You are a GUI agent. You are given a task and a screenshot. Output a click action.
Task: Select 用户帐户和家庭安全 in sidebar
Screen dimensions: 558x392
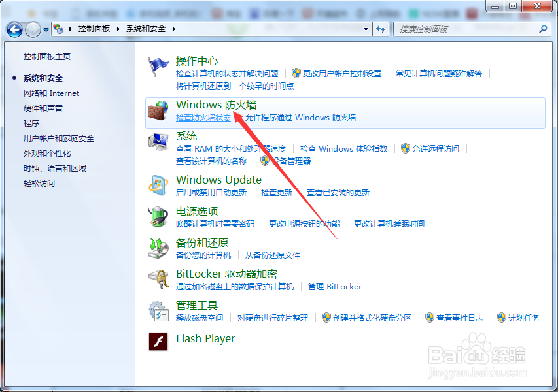[59, 139]
